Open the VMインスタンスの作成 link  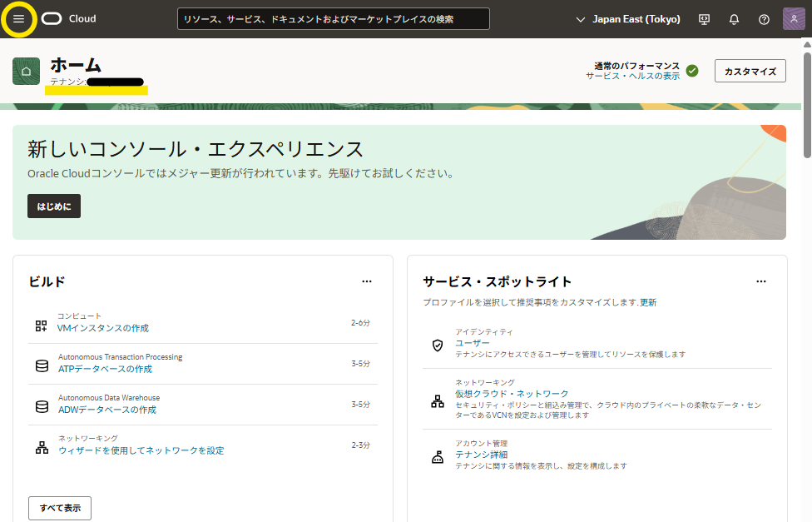(103, 328)
